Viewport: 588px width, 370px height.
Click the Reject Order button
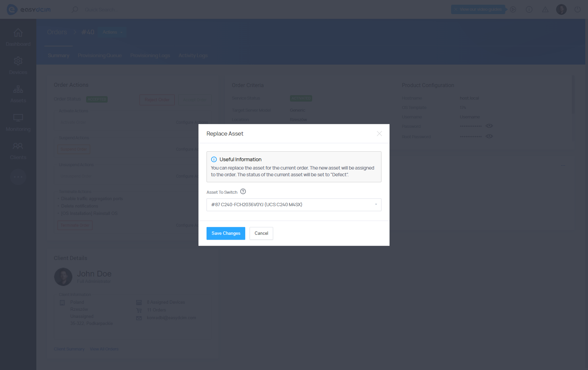pyautogui.click(x=157, y=100)
